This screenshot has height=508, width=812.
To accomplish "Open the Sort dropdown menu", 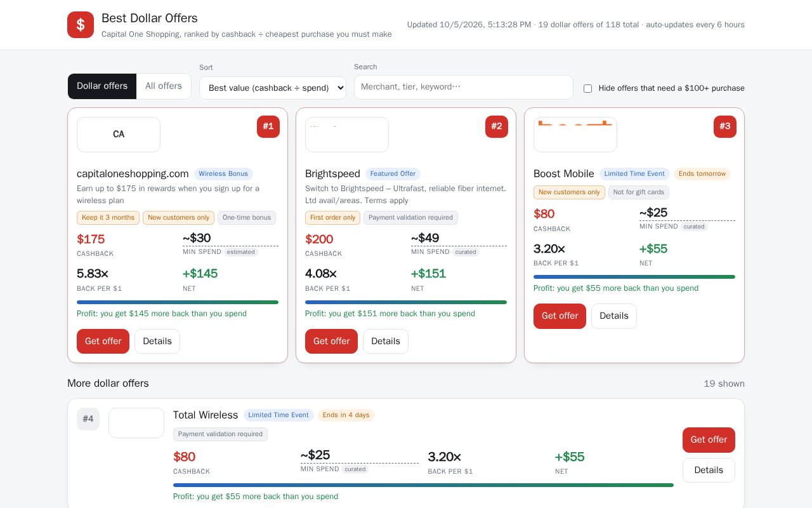I will (x=273, y=88).
